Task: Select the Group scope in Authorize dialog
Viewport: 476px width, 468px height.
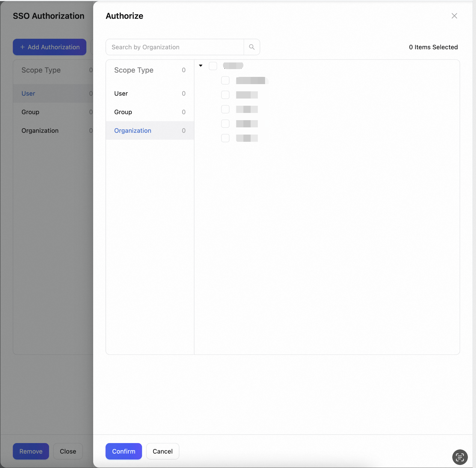Action: coord(150,112)
